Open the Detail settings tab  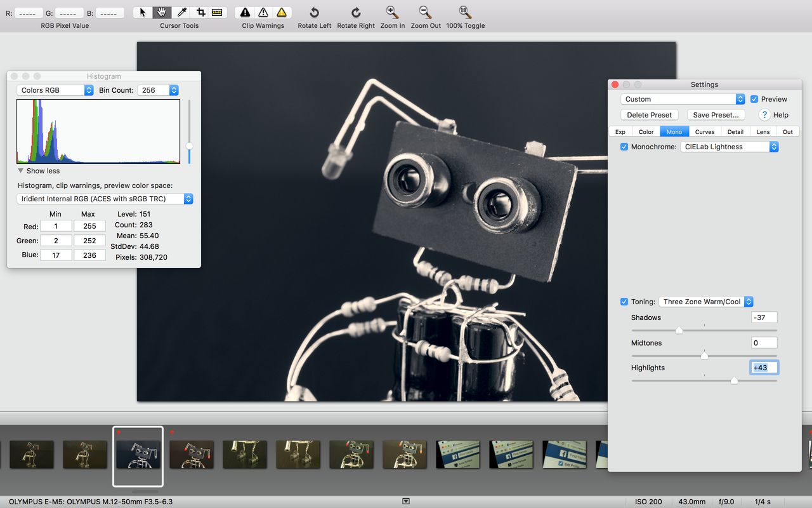(735, 131)
